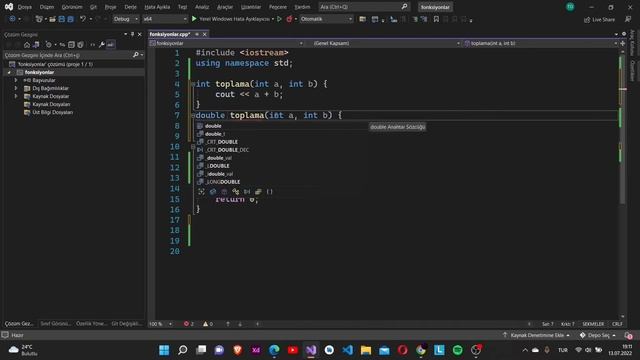Screen dimensions: 640x360
Task: Choose 'double' from the IntelliSense list
Action: 213,126
